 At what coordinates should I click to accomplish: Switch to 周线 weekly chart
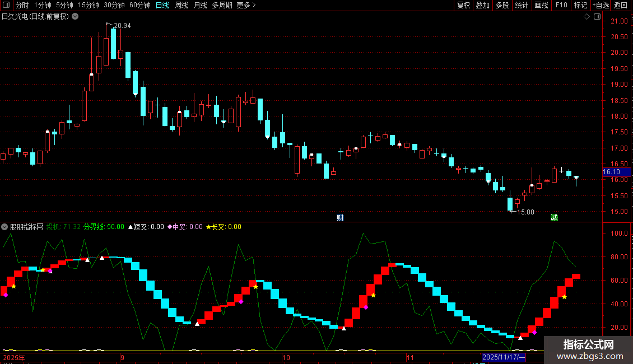coord(181,5)
